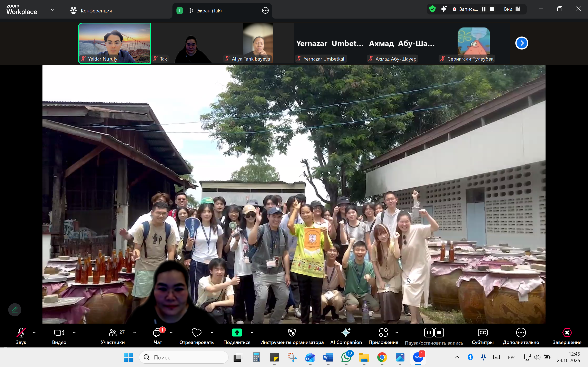Viewport: 588px width, 367px height.
Task: Expand audio options arrow beside Звук
Action: tap(34, 333)
